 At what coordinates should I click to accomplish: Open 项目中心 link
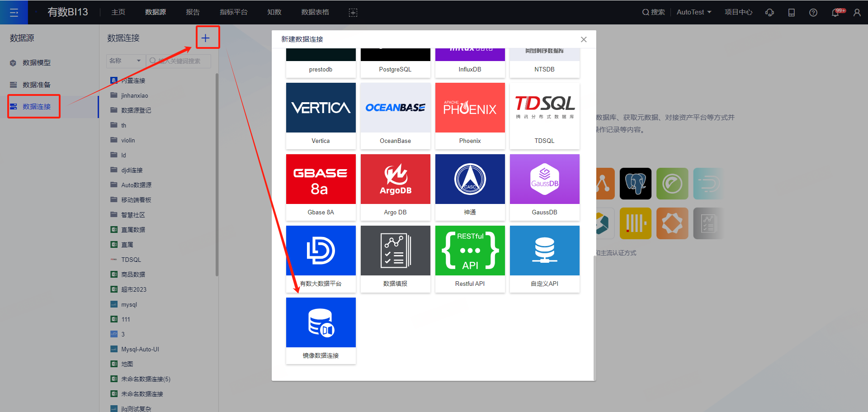pyautogui.click(x=738, y=12)
